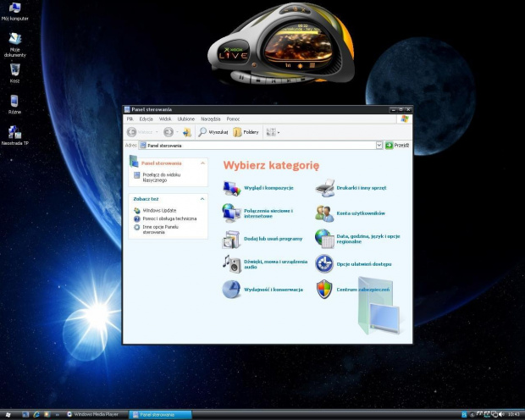Switch to Windows Media Player taskbar button
Screen dimensions: 525x420
(x=96, y=414)
